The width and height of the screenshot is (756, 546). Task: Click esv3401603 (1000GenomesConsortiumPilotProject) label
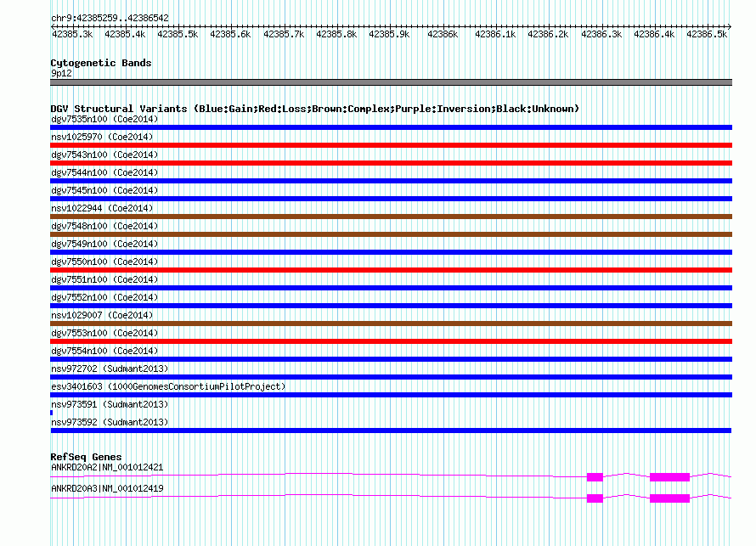(x=168, y=386)
